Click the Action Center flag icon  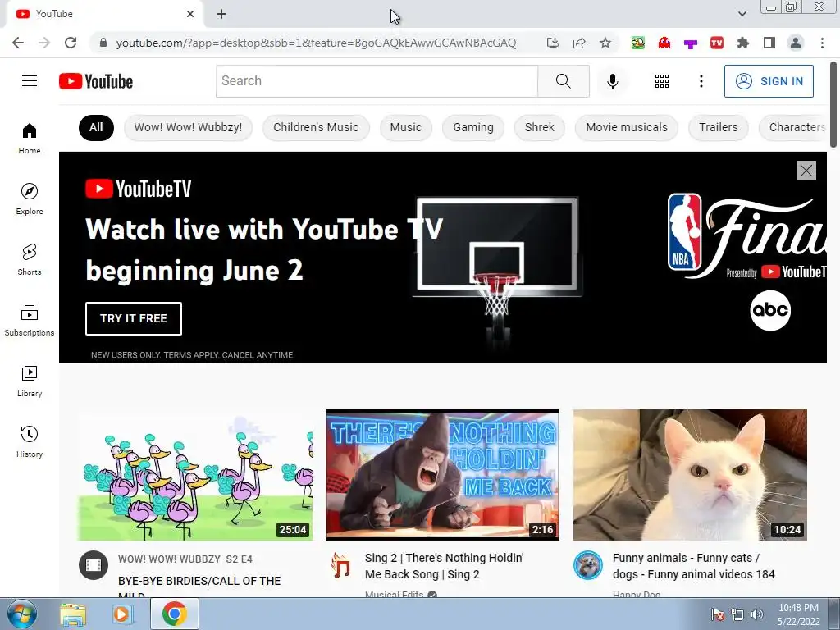click(x=717, y=614)
